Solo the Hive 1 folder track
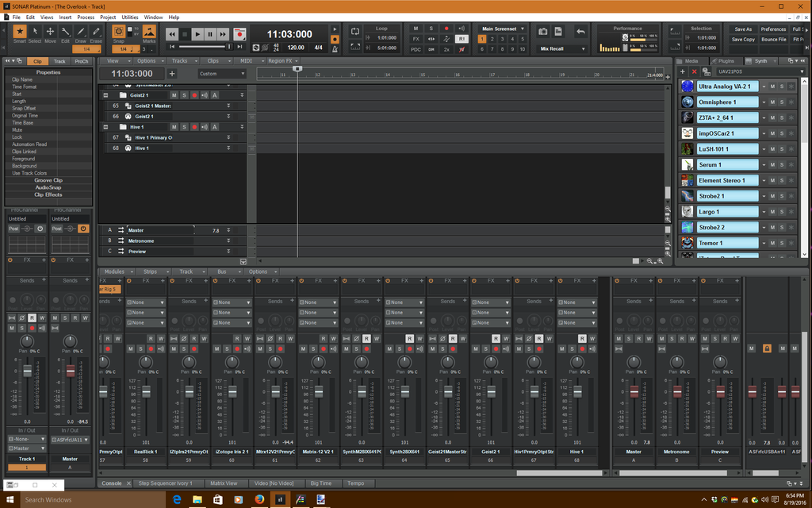This screenshot has width=812, height=508. [184, 127]
